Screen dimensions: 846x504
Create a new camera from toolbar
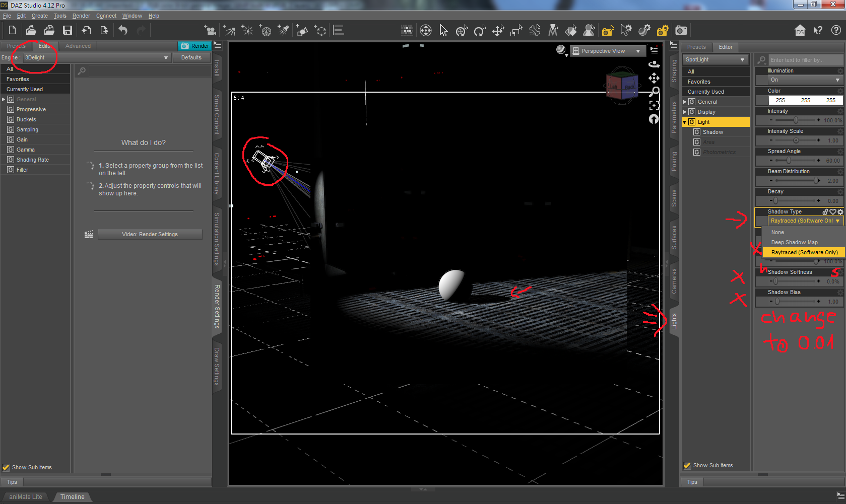[210, 31]
